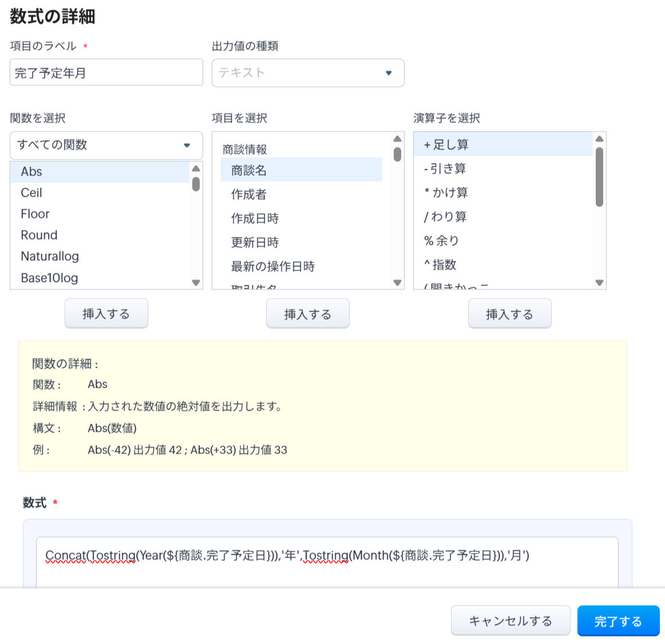665x644 pixels.
Task: Select the / わり算 operator
Action: [x=445, y=217]
